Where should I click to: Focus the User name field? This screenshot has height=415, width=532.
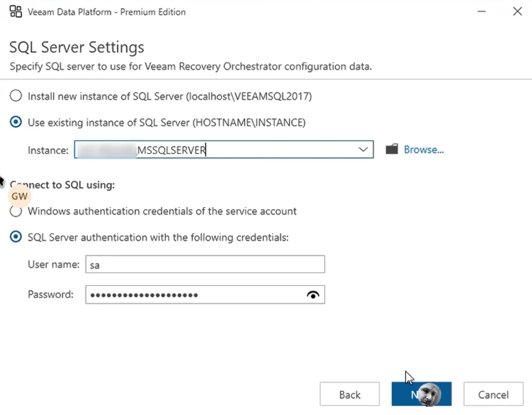pos(205,264)
